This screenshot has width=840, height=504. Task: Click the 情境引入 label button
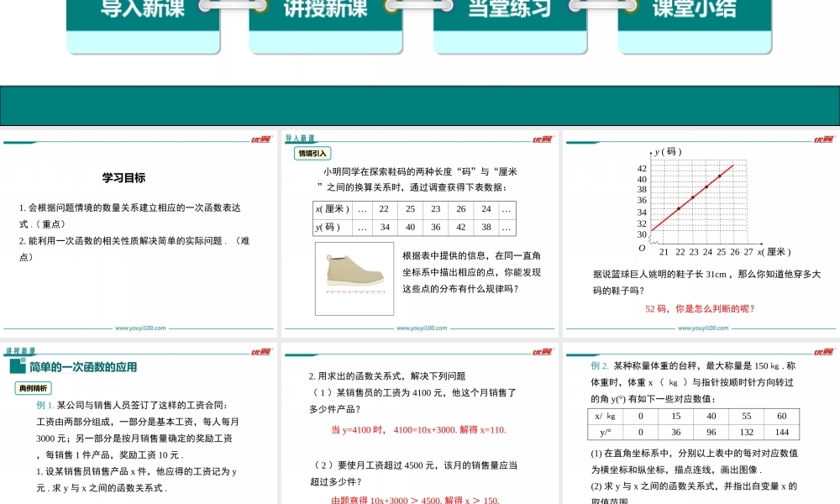(312, 153)
